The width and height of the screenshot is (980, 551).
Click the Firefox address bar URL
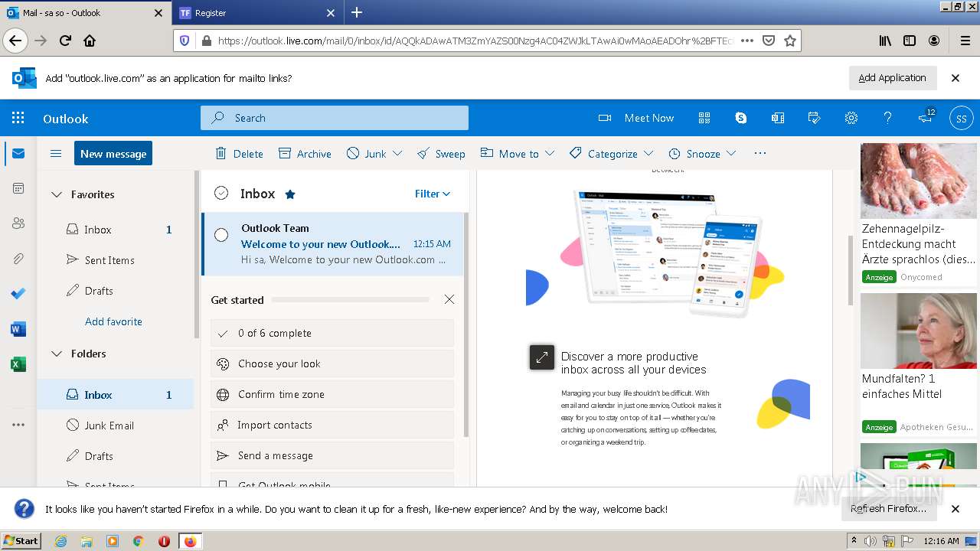pyautogui.click(x=475, y=41)
